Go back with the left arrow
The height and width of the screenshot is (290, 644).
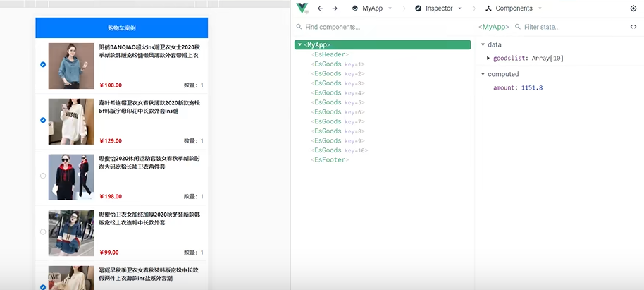(321, 8)
